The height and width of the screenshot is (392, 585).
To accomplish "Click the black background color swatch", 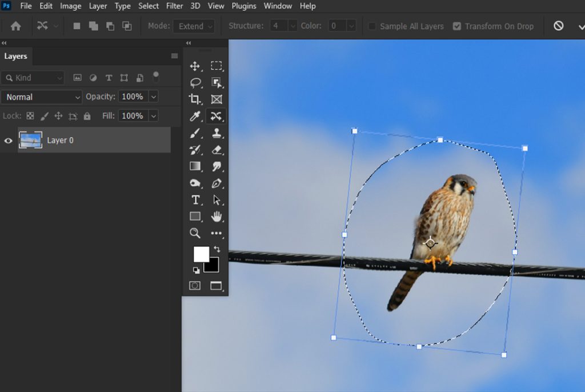I will pyautogui.click(x=214, y=267).
